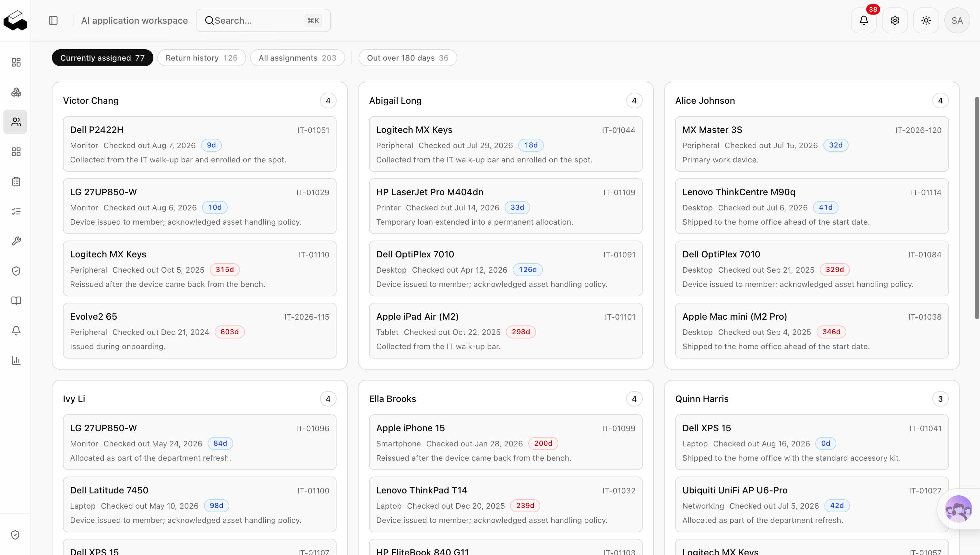Click the Ivy Li member name
The height and width of the screenshot is (555, 980).
(74, 399)
